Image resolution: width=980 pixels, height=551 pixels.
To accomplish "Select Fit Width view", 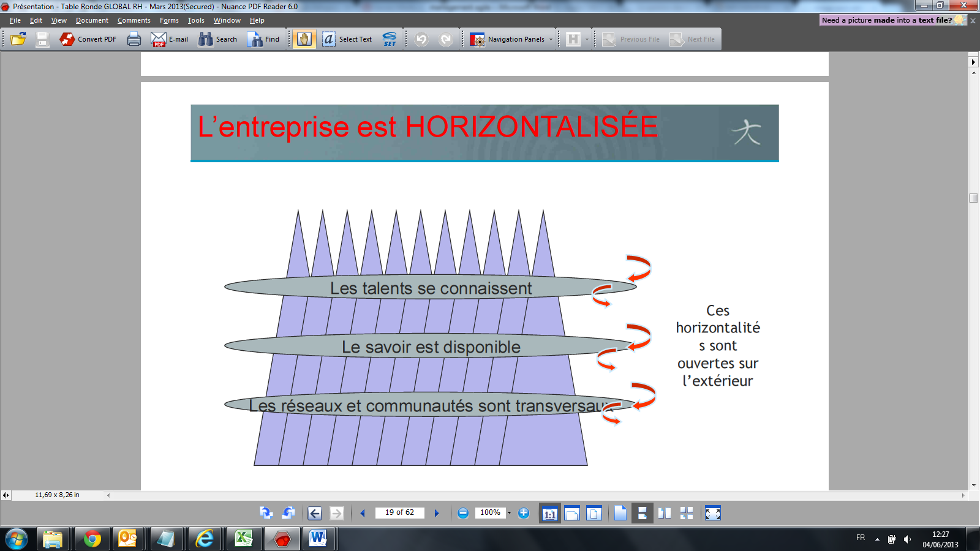I will [572, 513].
